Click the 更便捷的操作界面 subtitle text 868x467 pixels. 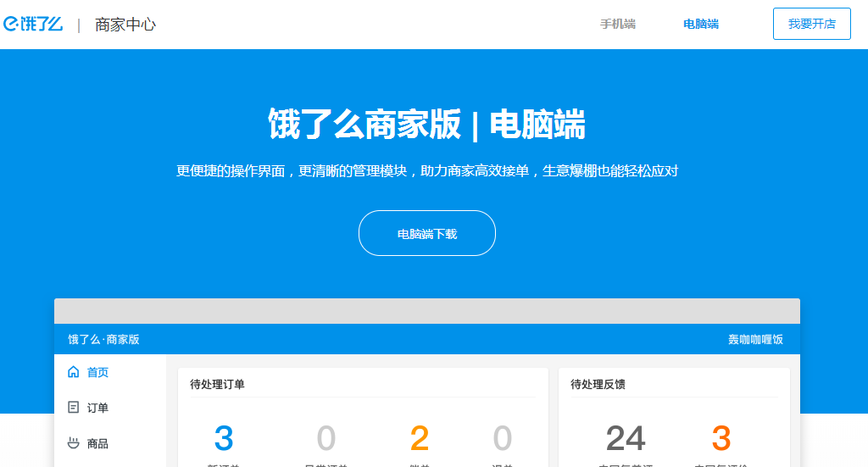click(x=427, y=171)
